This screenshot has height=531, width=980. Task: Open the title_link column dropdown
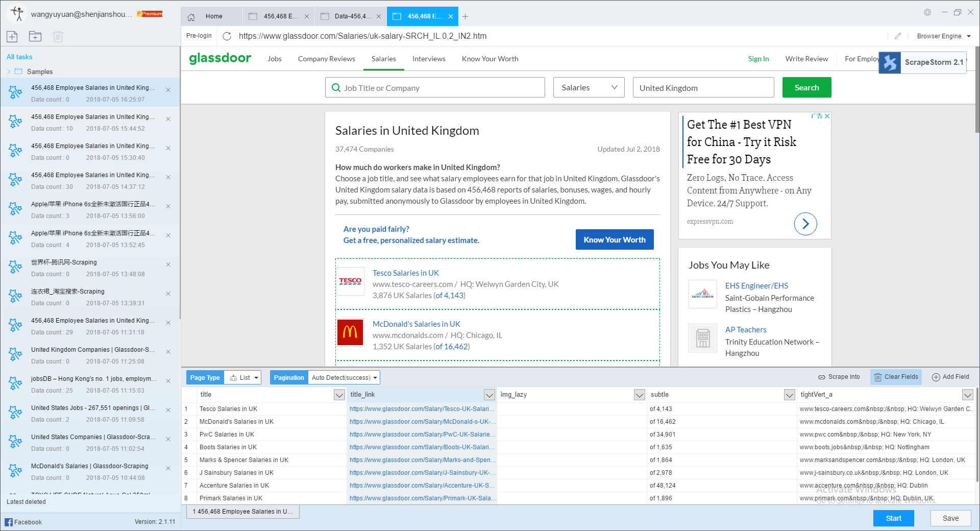pos(489,395)
